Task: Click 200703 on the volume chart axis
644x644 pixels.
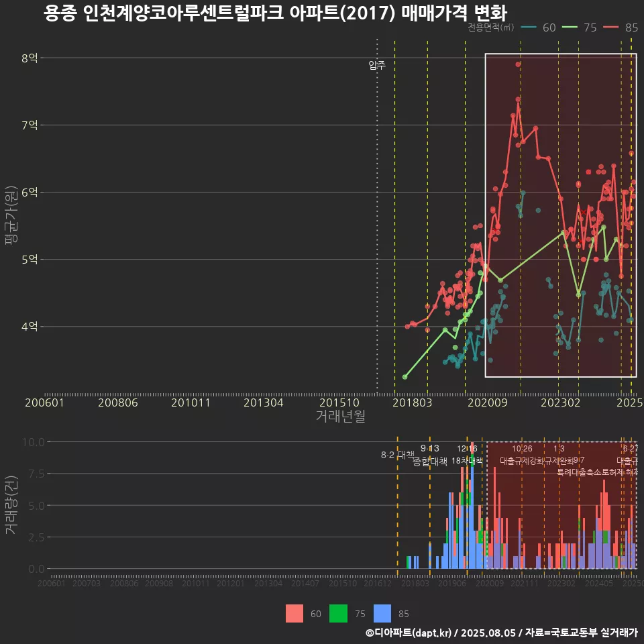Action: [x=87, y=583]
